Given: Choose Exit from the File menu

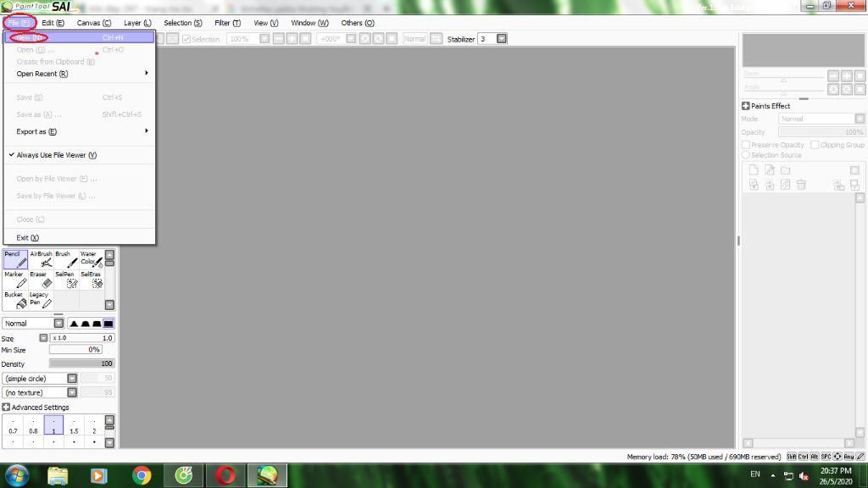Looking at the screenshot, I should (79, 238).
